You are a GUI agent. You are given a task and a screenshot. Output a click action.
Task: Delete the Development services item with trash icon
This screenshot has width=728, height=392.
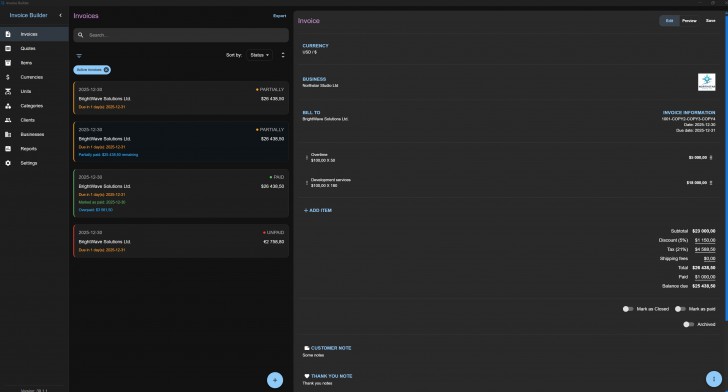pos(711,183)
